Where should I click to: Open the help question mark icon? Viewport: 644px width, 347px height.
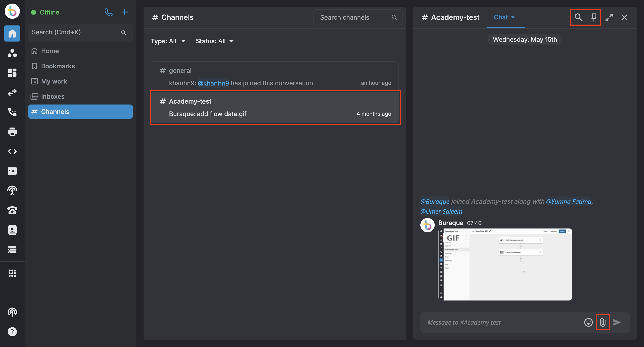[x=12, y=332]
